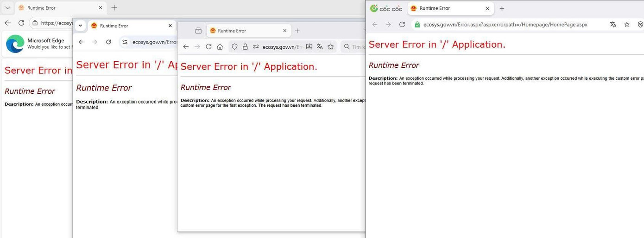Click the Firefox home icon
644x238 pixels.
point(220,47)
